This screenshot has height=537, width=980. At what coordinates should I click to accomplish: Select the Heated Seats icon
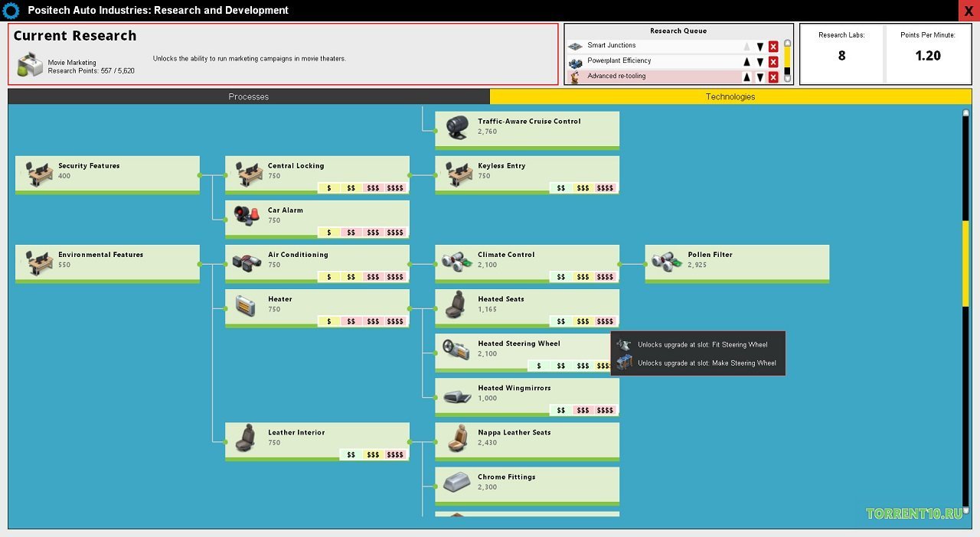456,304
